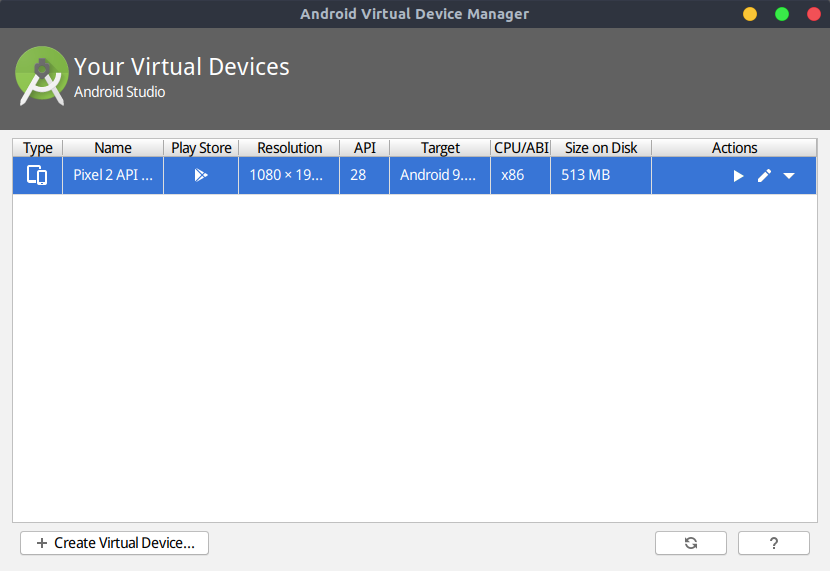Edit the Pixel 2 AVD with pencil icon
Viewport: 830px width, 571px height.
(x=764, y=176)
